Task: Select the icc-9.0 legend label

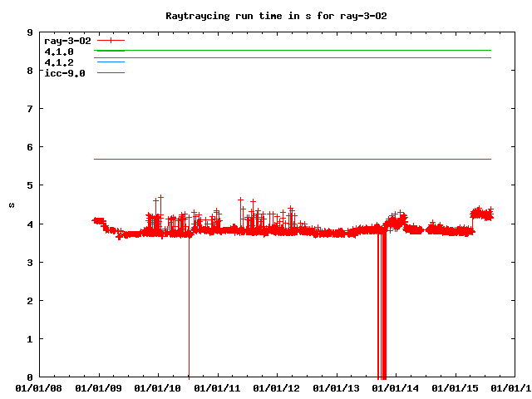Action: click(x=64, y=73)
